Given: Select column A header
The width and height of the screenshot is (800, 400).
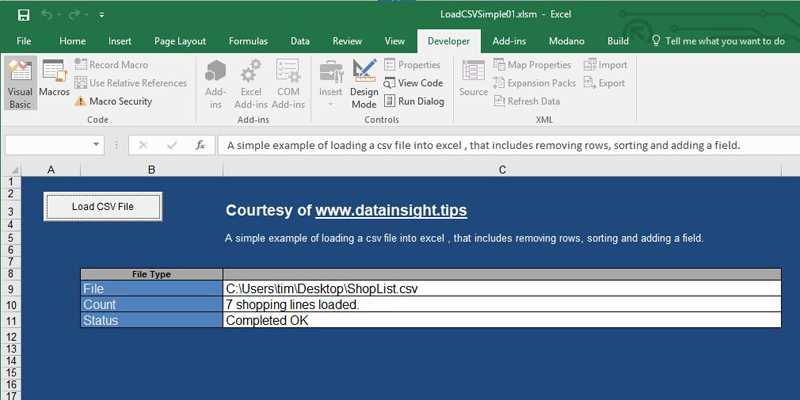Looking at the screenshot, I should [51, 170].
